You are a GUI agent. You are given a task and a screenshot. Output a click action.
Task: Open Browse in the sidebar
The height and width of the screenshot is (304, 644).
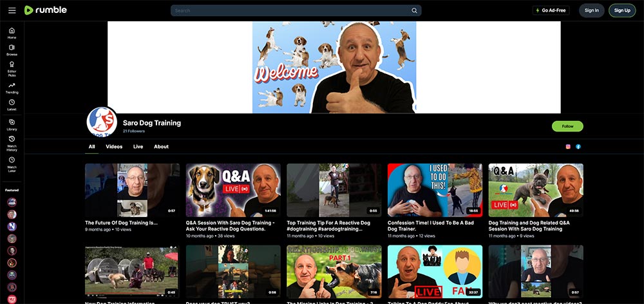(12, 50)
